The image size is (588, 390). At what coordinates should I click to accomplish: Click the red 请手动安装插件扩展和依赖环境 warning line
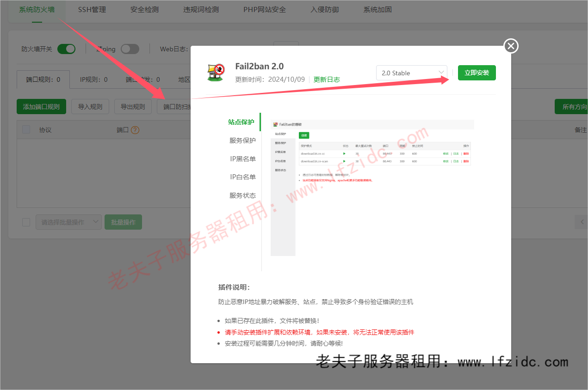click(x=320, y=332)
